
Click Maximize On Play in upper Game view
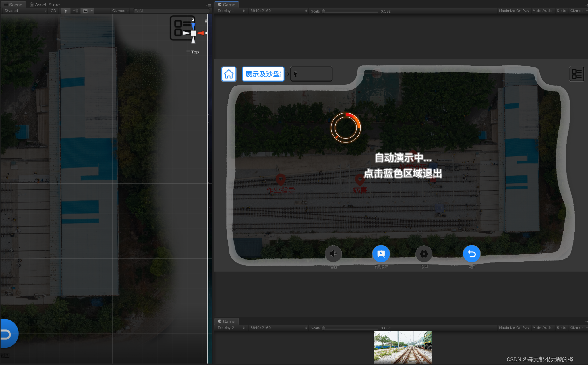tap(514, 11)
